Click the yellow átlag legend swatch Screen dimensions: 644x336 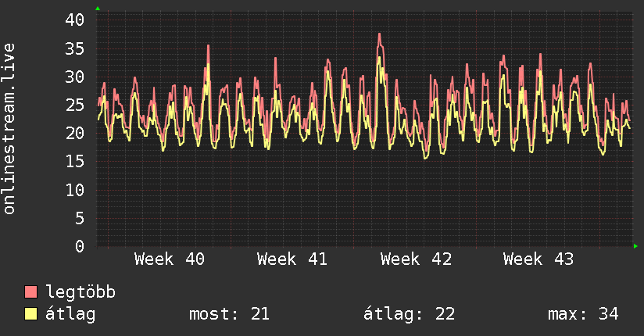pos(31,314)
